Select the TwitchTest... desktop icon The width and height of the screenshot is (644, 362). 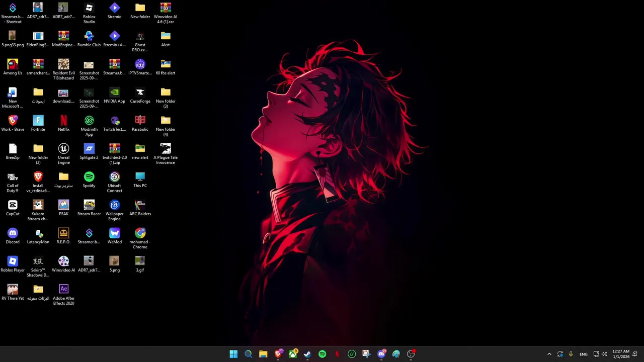(114, 123)
